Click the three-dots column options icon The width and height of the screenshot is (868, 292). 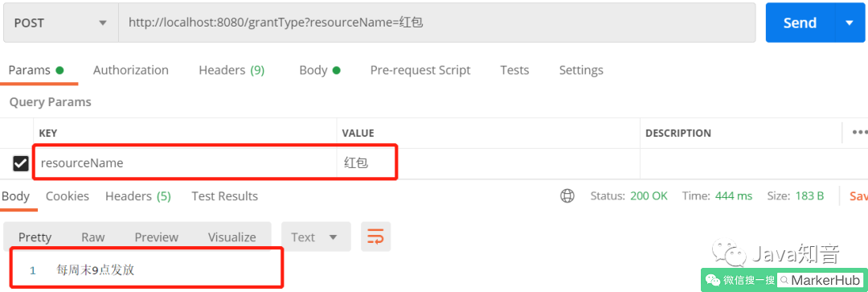point(859,133)
